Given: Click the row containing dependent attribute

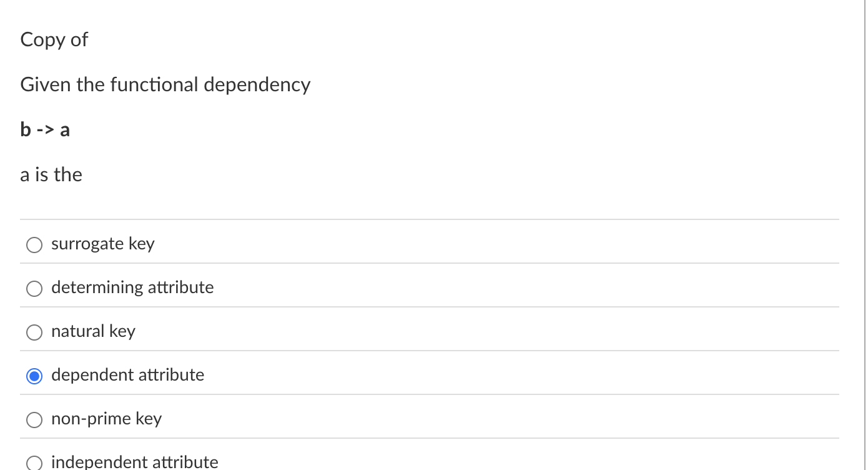Looking at the screenshot, I should (375, 375).
